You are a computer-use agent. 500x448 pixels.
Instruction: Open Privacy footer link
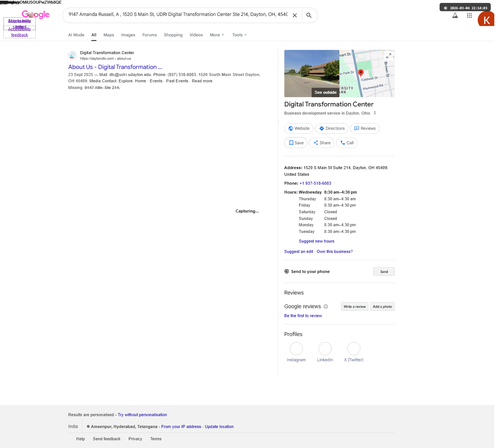[x=135, y=439]
